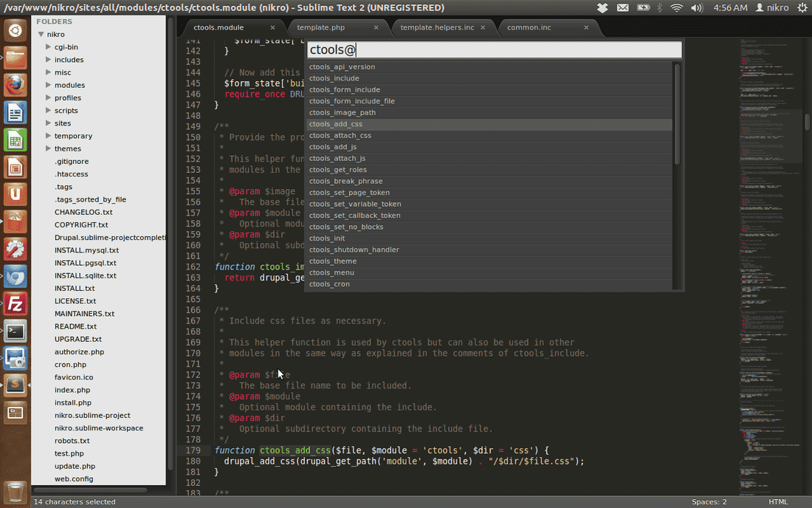Open the Screenshot tool in the launcher
812x508 pixels.
click(15, 358)
